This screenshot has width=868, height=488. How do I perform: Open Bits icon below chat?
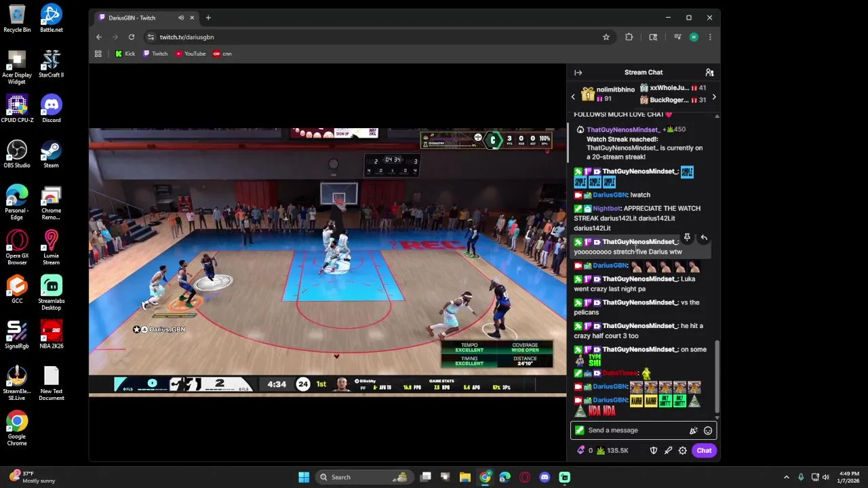pyautogui.click(x=580, y=450)
